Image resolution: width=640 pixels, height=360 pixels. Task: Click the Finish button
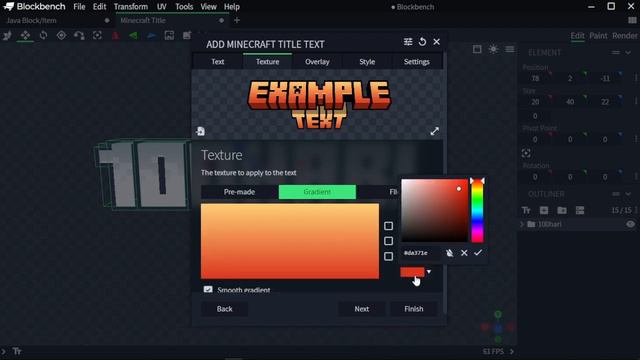414,309
